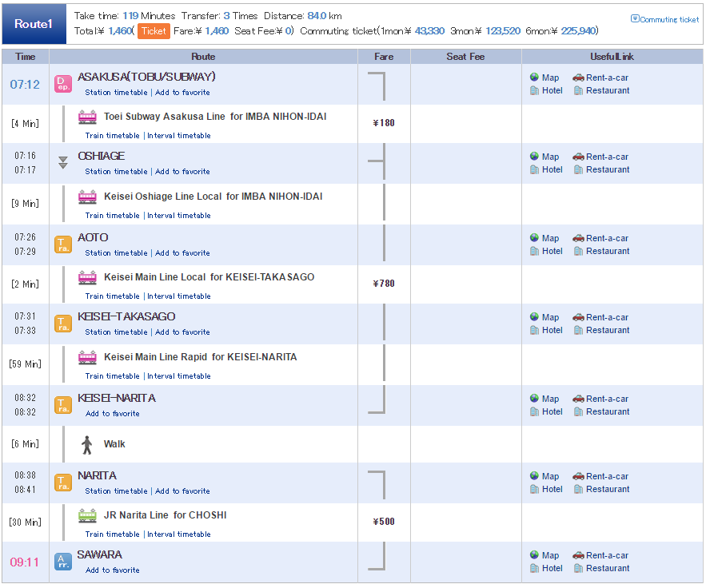Open Station timetable for NARITA
Screen dimensions: 710x588
tap(117, 491)
